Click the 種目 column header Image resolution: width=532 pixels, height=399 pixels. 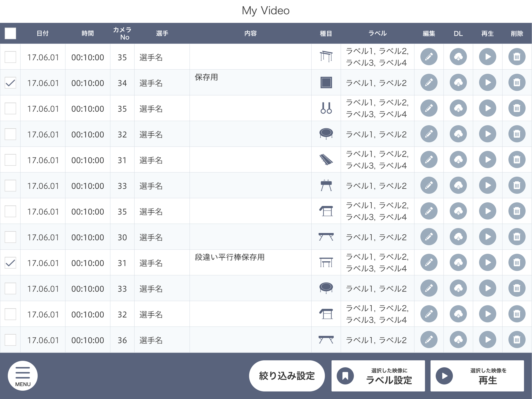pyautogui.click(x=326, y=34)
